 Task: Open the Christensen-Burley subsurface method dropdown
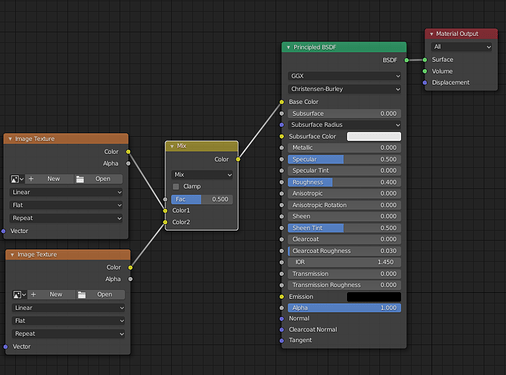[344, 89]
